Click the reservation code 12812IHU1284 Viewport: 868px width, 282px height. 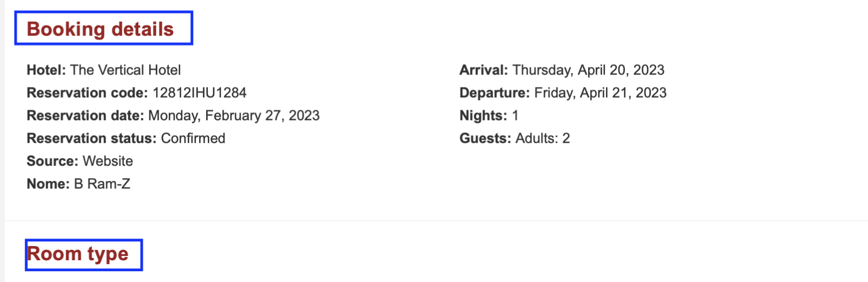(x=199, y=93)
